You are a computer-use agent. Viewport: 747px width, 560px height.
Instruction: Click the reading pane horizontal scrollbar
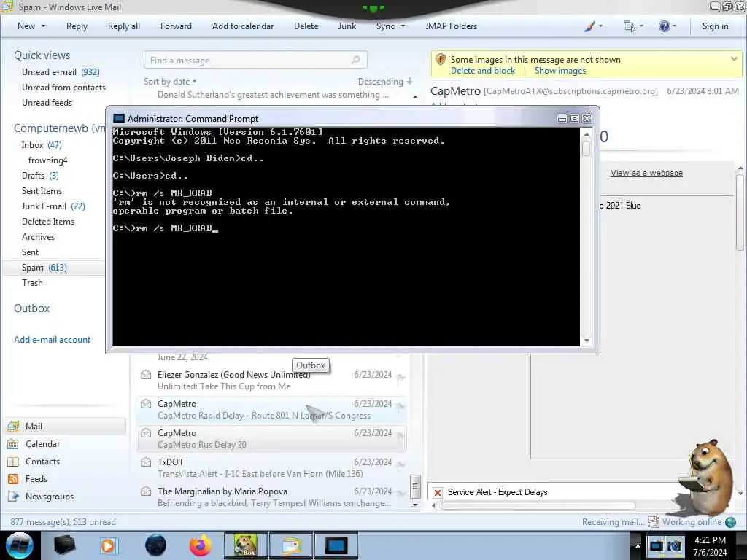(x=538, y=505)
